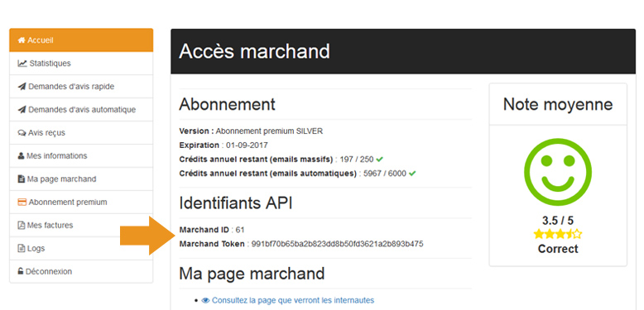Click document icon beside Ma page marchand
Viewport: 644px width, 310px height.
pyautogui.click(x=22, y=179)
